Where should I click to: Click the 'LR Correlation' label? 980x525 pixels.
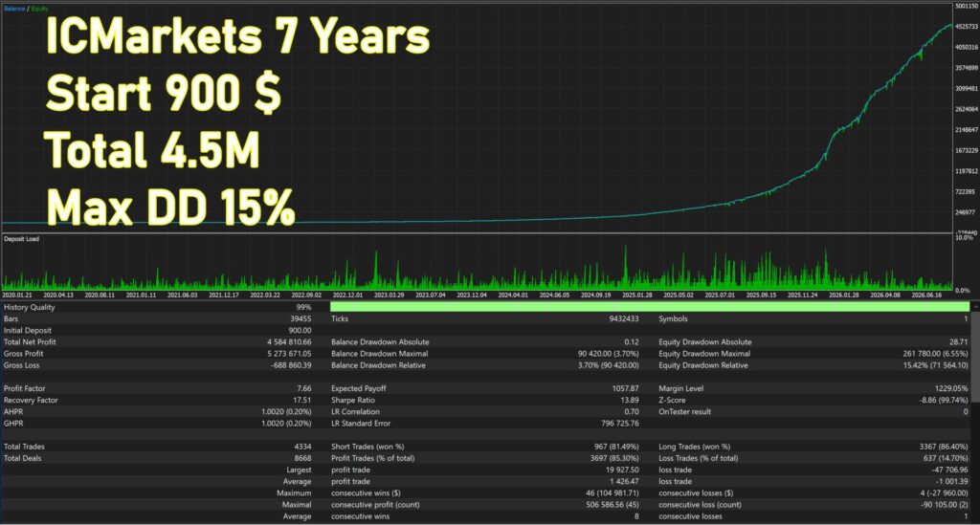click(x=355, y=412)
